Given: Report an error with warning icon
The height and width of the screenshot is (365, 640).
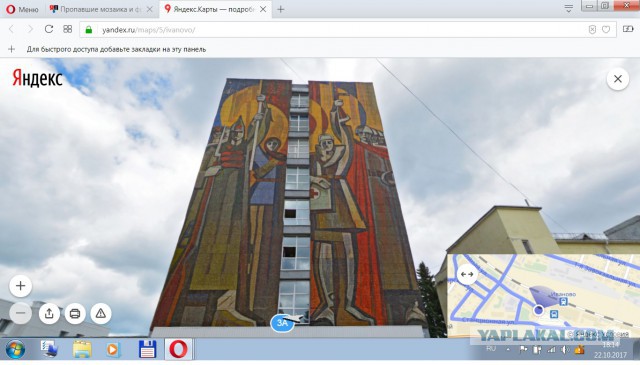Looking at the screenshot, I should (x=101, y=314).
